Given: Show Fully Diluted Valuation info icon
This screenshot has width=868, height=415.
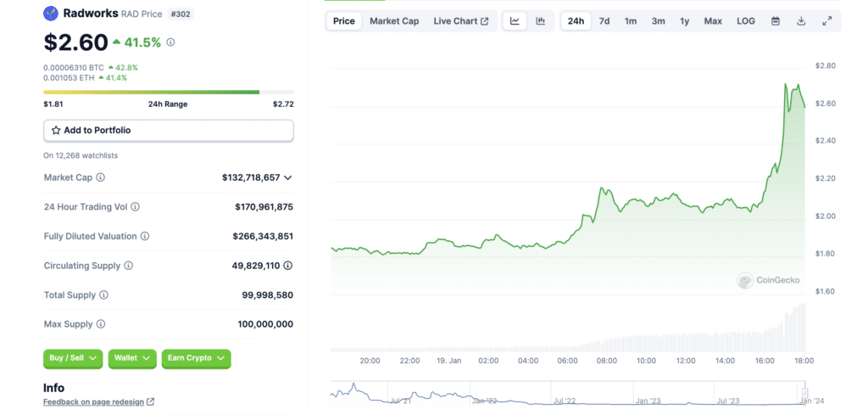Looking at the screenshot, I should point(144,236).
